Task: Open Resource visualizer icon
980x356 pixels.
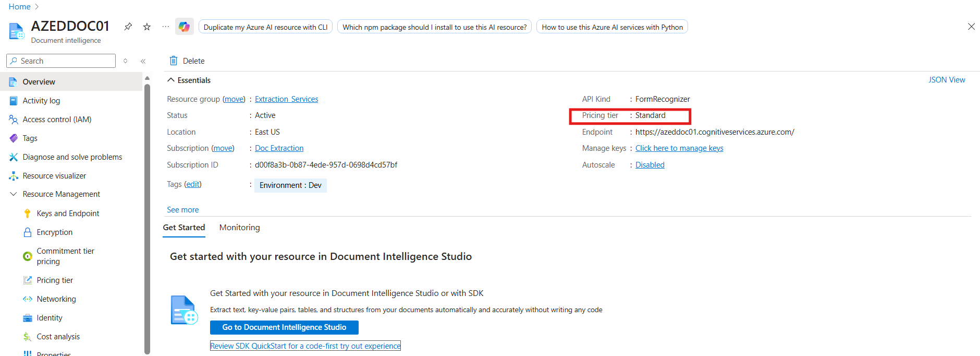Action: point(13,176)
